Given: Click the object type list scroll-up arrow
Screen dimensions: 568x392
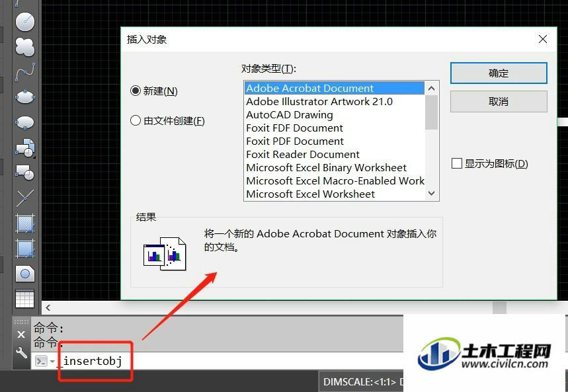Looking at the screenshot, I should click(431, 88).
